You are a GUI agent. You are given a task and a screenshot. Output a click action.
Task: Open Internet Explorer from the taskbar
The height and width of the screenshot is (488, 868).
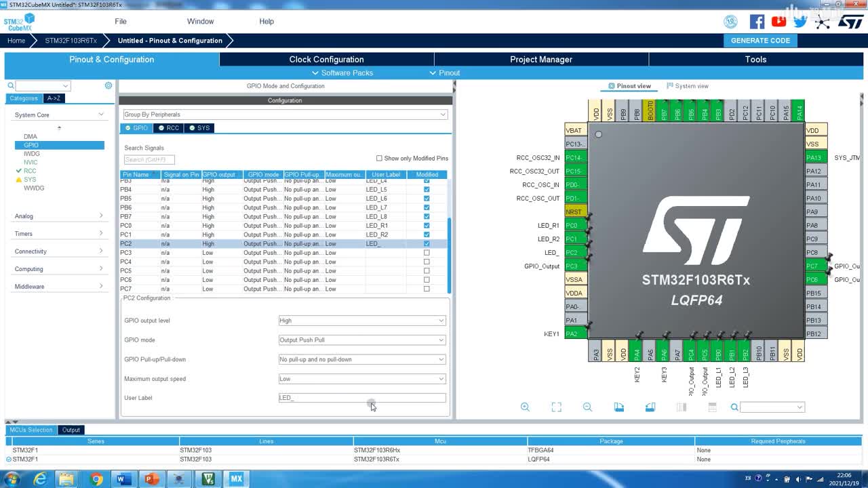(x=40, y=479)
